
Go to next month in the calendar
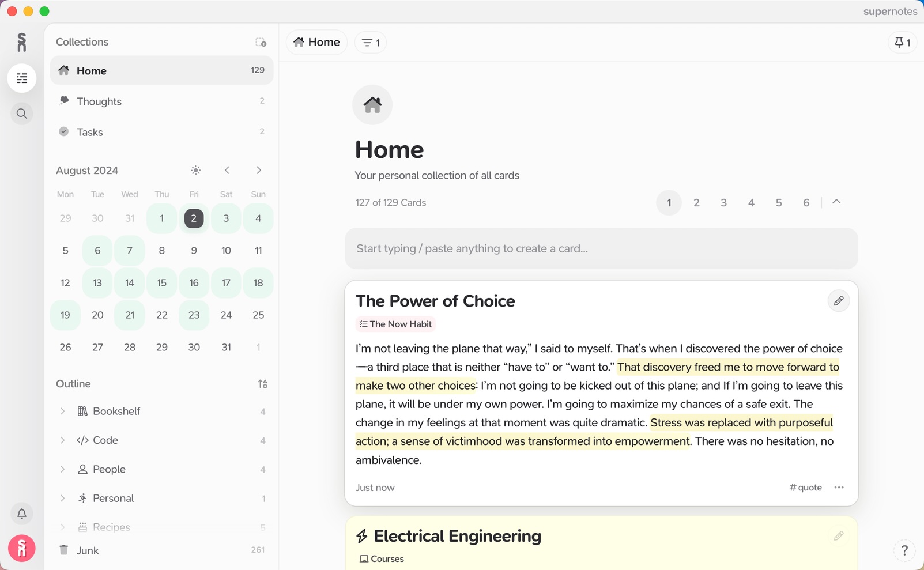point(259,170)
